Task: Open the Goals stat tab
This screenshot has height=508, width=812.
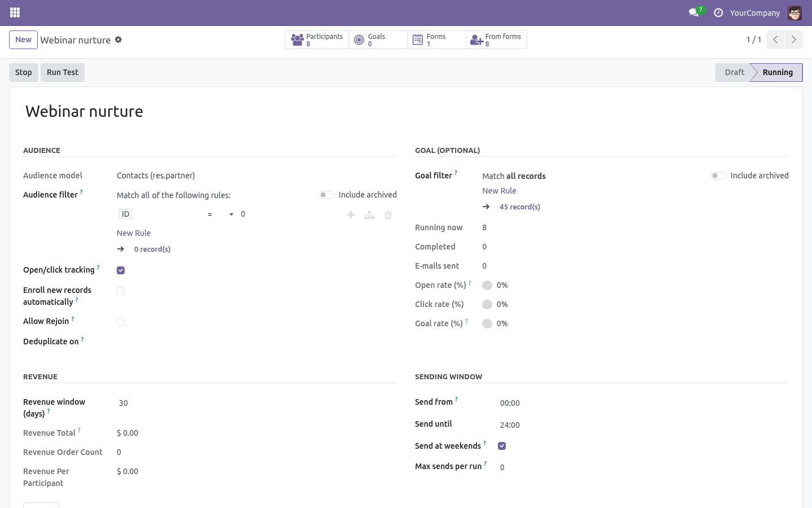Action: 378,40
